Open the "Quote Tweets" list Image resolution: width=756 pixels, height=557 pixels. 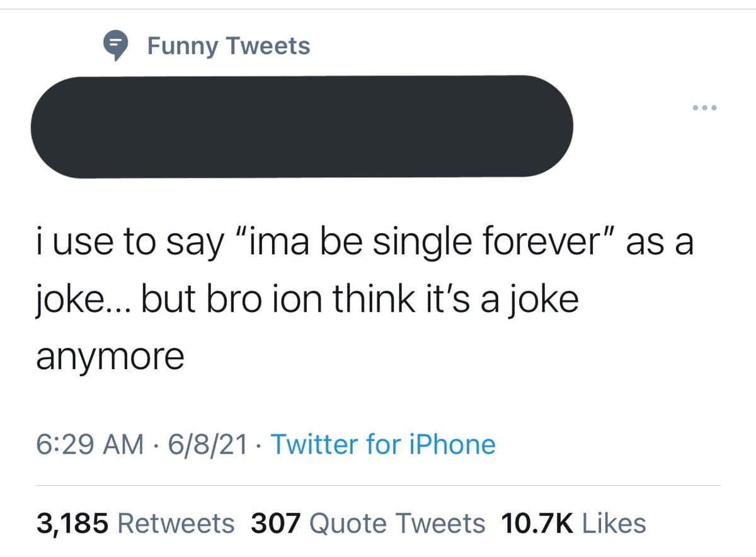point(398,523)
